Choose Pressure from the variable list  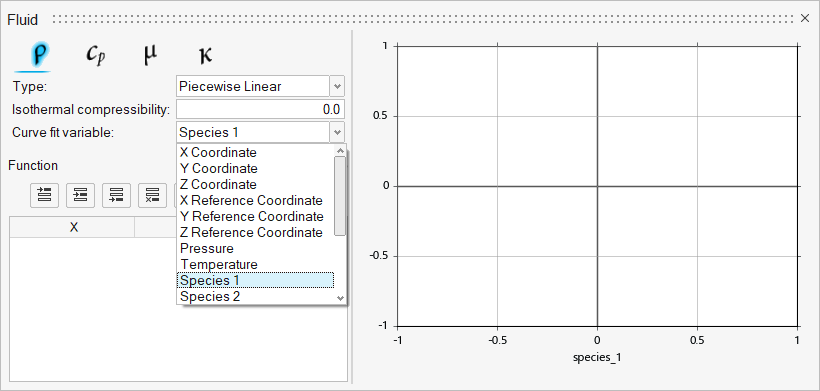tap(207, 248)
